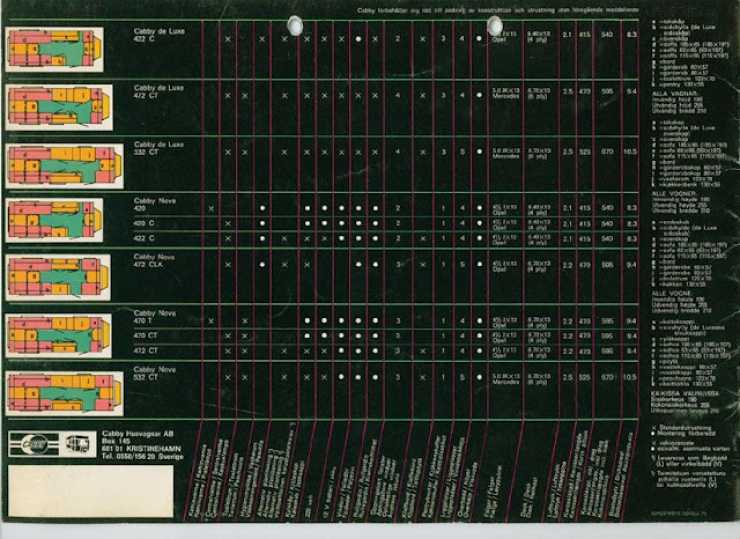Open the Cabby de Luxe 472 CT floor plan
740x539 pixels.
[59, 107]
